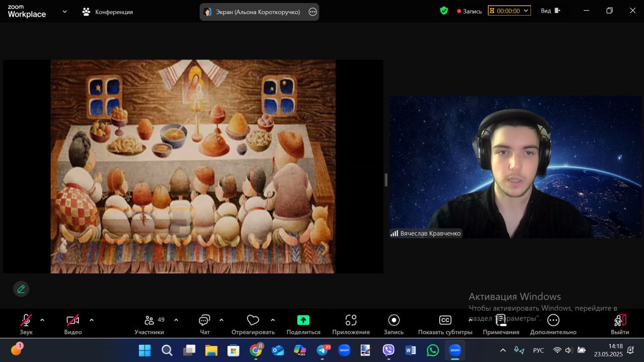This screenshot has width=644, height=362.
Task: Expand audio options arrow next to Звук
Action: (x=42, y=320)
